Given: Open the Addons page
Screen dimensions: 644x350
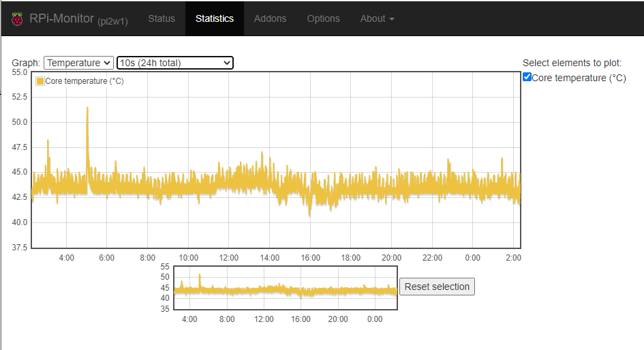Looking at the screenshot, I should (270, 18).
